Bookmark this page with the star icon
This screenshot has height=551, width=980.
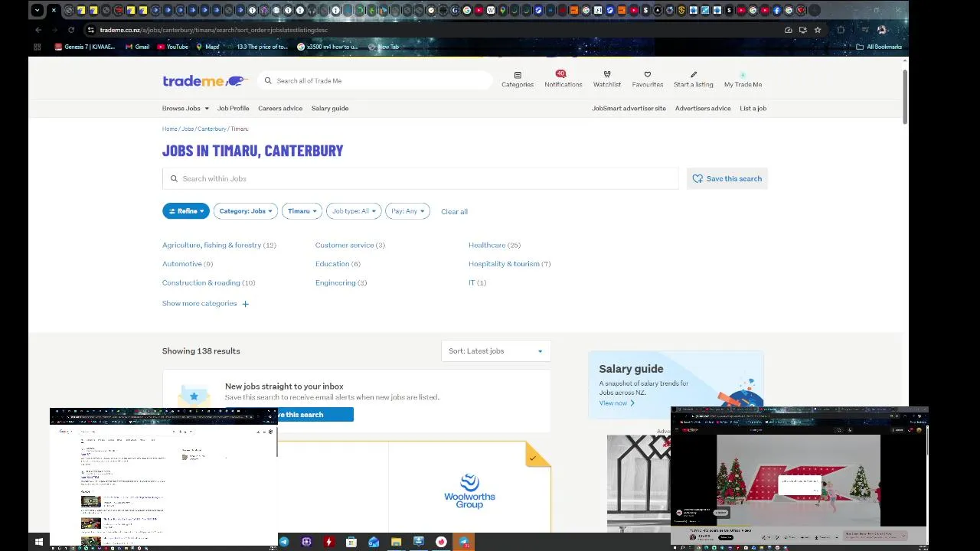[x=818, y=30]
